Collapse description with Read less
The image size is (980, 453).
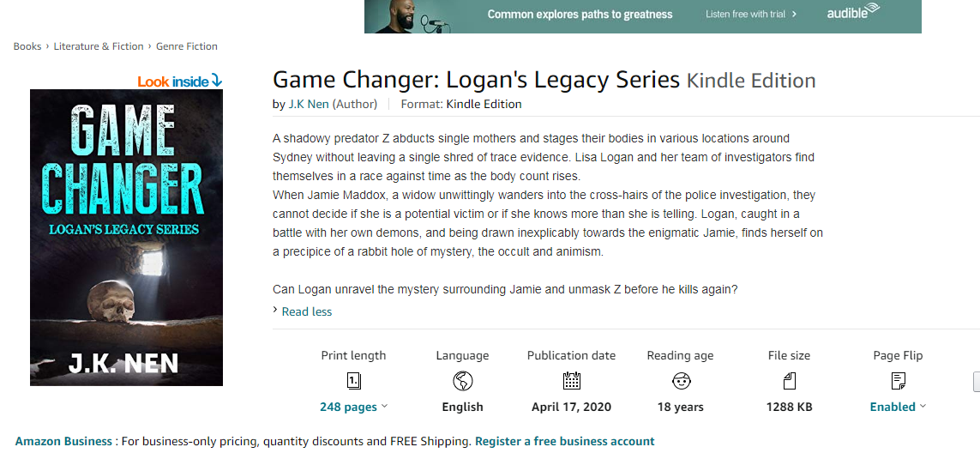306,311
